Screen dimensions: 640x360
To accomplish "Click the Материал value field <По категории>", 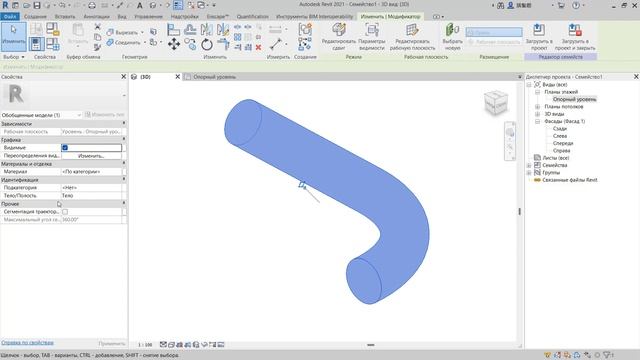I will pyautogui.click(x=91, y=171).
